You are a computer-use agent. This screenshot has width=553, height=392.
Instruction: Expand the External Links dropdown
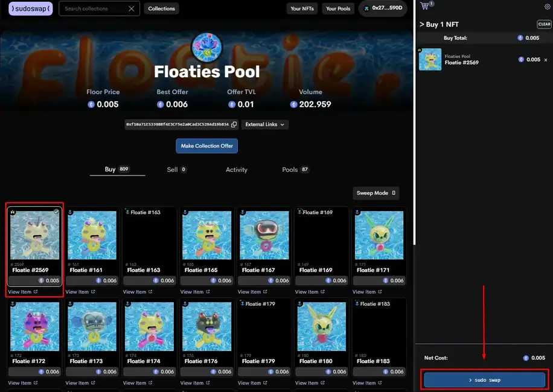click(265, 124)
